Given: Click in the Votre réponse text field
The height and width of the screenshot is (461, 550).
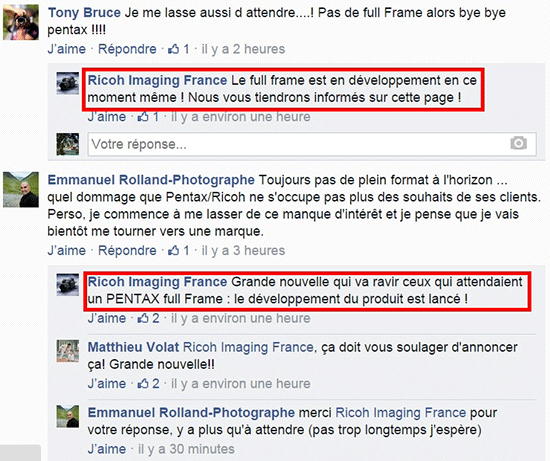Looking at the screenshot, I should point(312,144).
